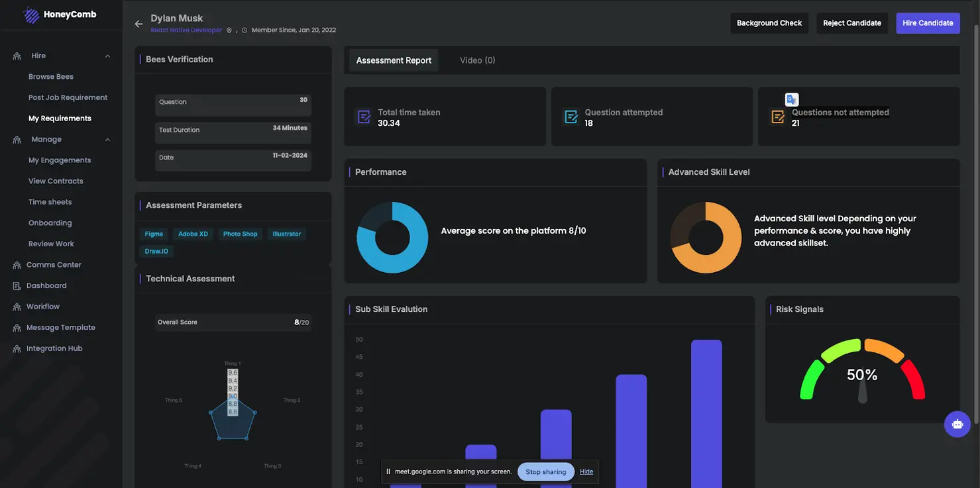Click the clock icon before Member Since
The width and height of the screenshot is (980, 488).
pyautogui.click(x=245, y=30)
